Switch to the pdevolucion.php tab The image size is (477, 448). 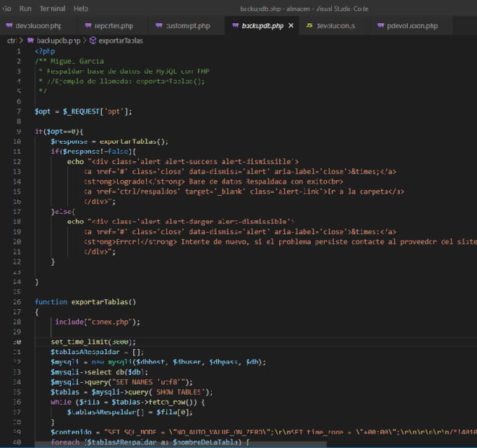point(412,26)
